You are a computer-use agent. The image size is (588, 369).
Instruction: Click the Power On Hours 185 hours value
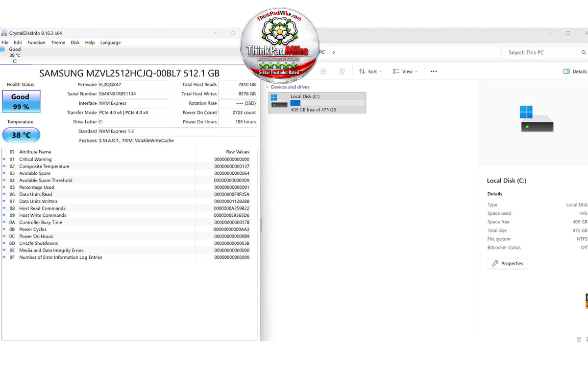pyautogui.click(x=238, y=122)
